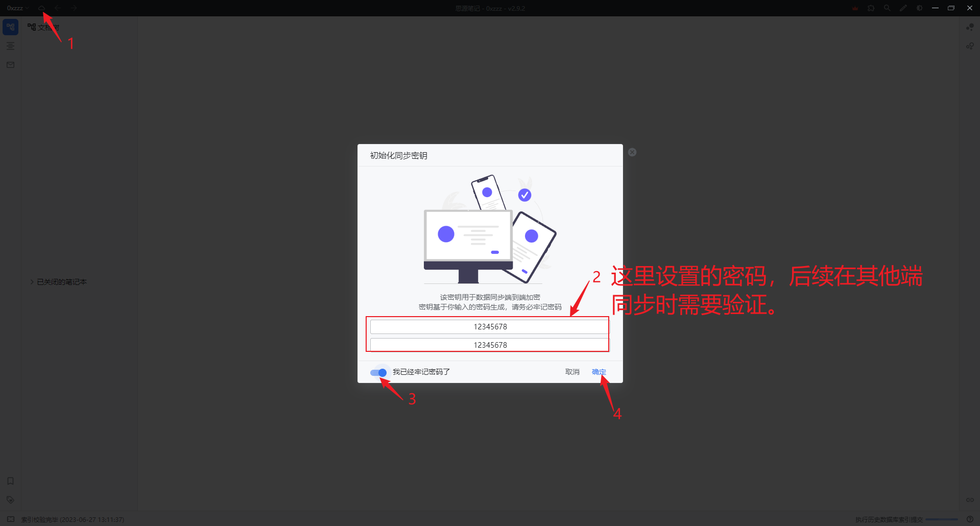
Task: Expand the 已关闭的笔记本 section
Action: coord(58,282)
